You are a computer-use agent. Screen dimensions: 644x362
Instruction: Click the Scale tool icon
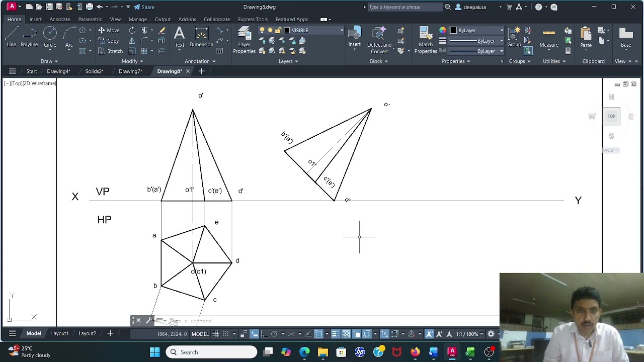[x=132, y=51]
